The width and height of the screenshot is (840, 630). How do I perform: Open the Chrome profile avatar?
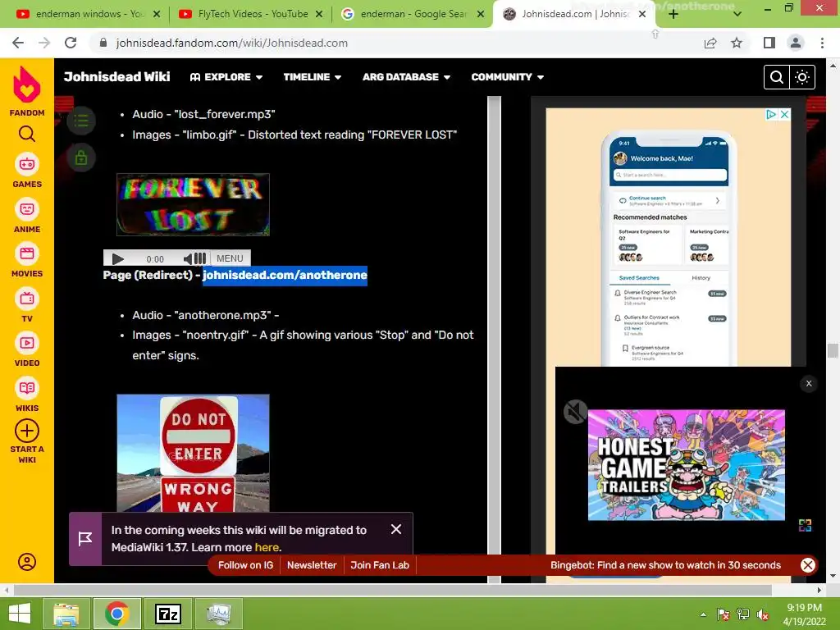(x=796, y=43)
